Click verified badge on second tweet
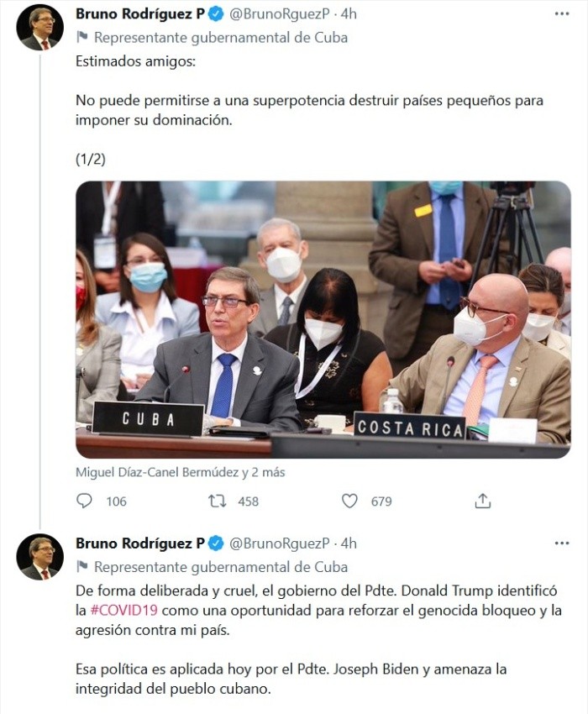Viewport: 588px width, 714px height. pos(216,543)
